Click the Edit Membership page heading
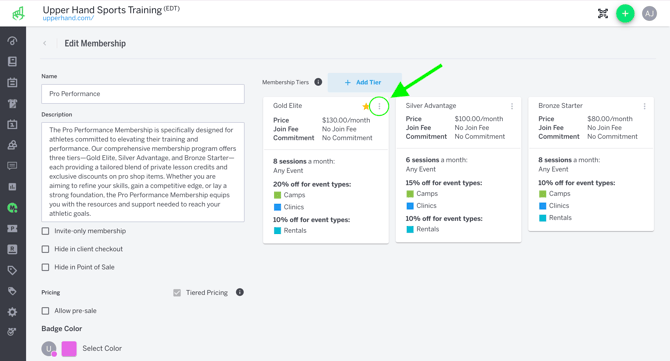670x361 pixels. point(95,43)
